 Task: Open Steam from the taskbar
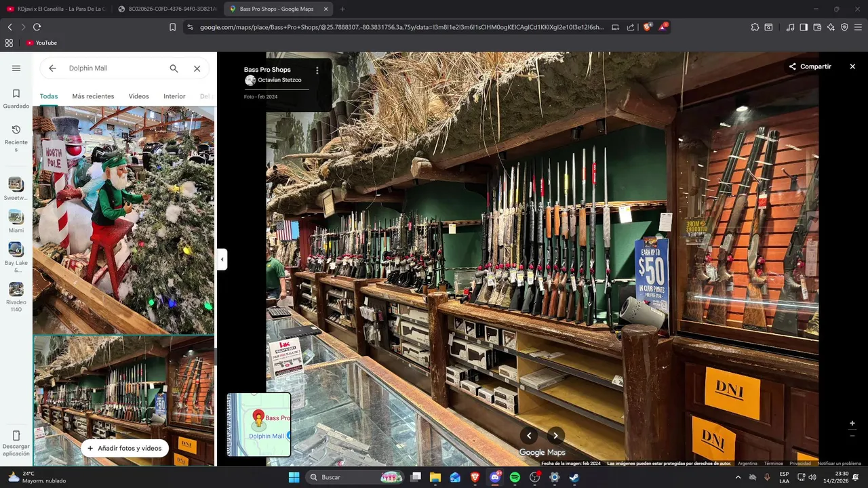point(574,477)
